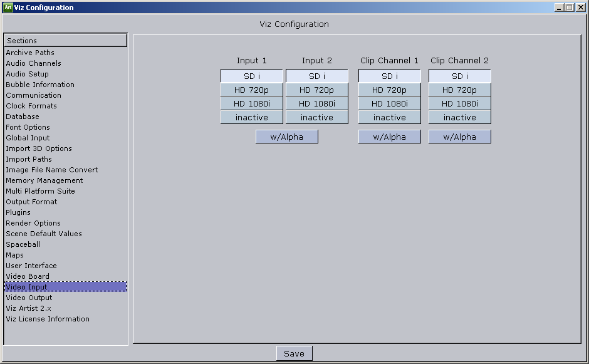The width and height of the screenshot is (589, 364).
Task: Open the Database configuration section
Action: tap(23, 117)
